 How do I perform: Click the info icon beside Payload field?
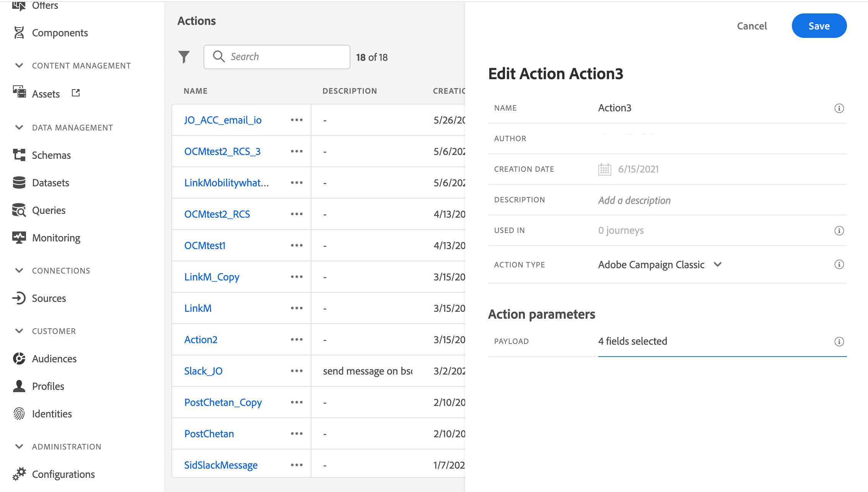point(839,342)
